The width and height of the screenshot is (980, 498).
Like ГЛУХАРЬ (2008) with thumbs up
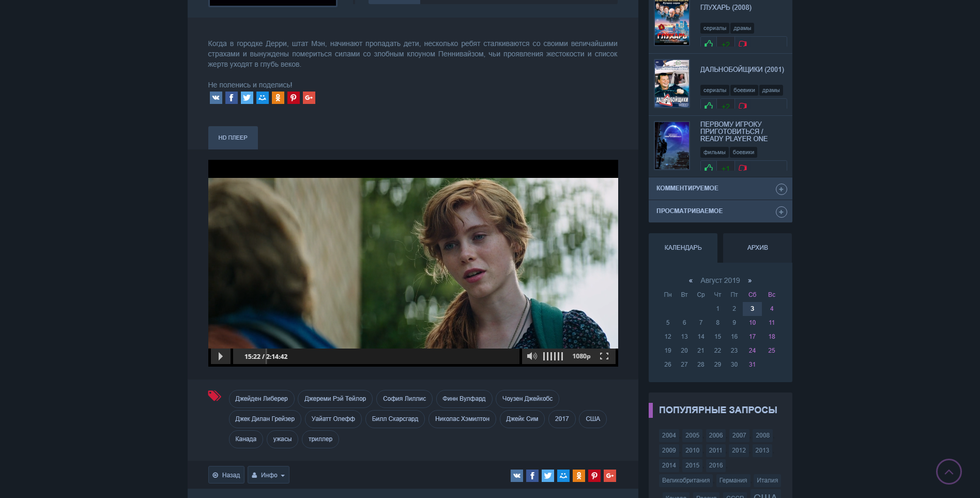709,43
